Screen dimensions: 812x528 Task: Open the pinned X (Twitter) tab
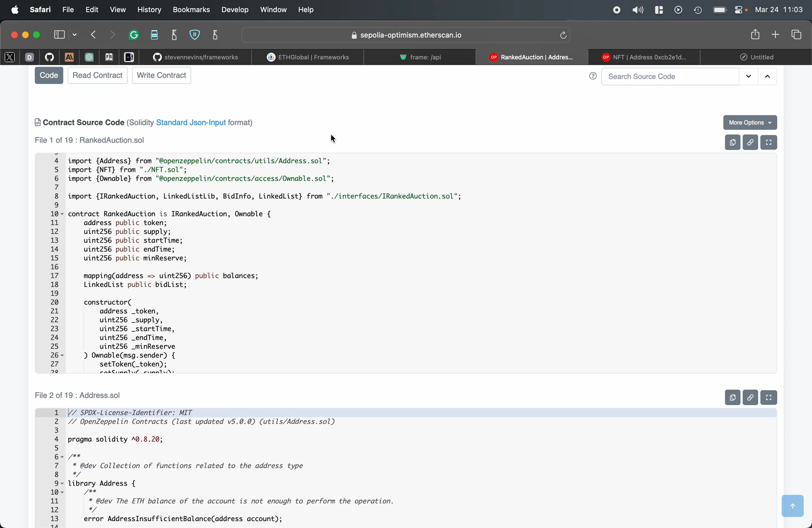10,57
